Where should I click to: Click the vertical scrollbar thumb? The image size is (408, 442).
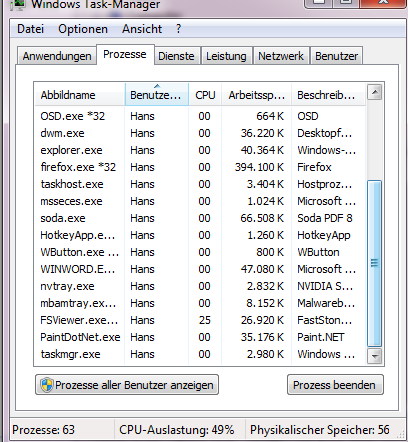point(374,263)
